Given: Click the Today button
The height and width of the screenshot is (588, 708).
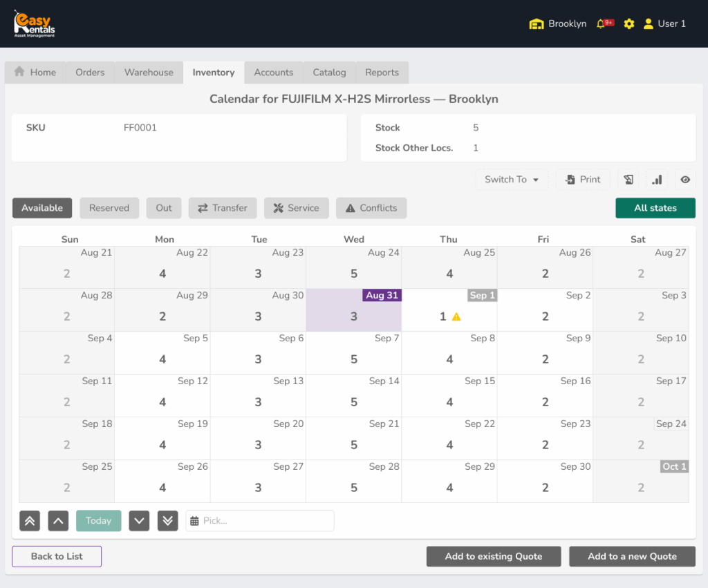Looking at the screenshot, I should click(x=98, y=521).
